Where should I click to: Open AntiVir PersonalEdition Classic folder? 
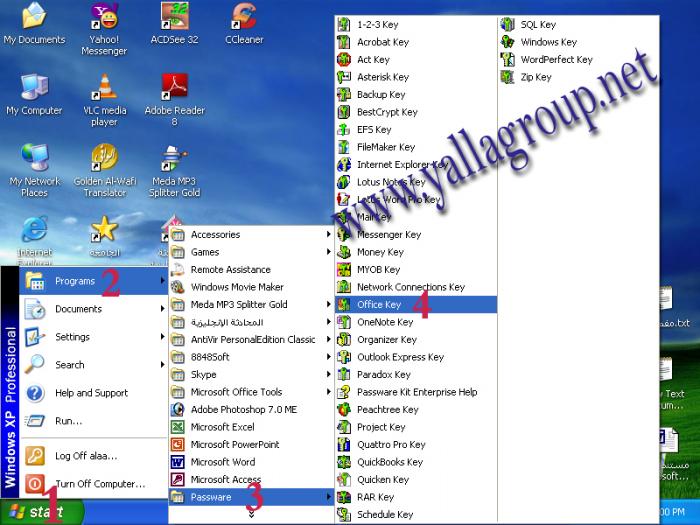tap(251, 340)
